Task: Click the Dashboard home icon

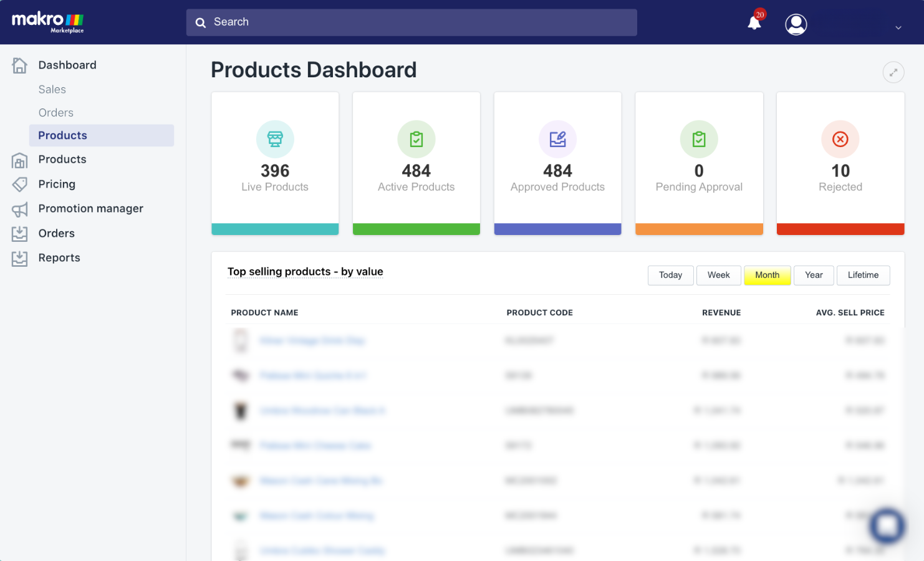Action: (19, 65)
